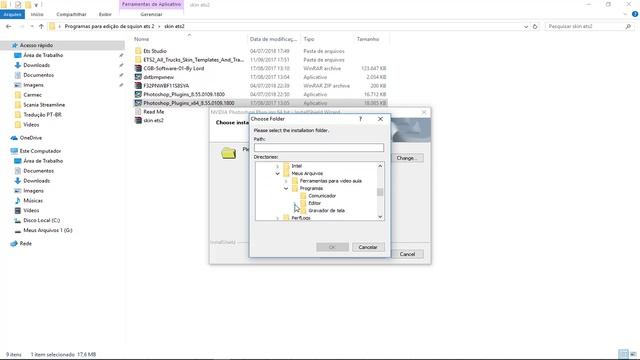Click Tradução PT-BR in sidebar
640x360 pixels.
point(42,115)
